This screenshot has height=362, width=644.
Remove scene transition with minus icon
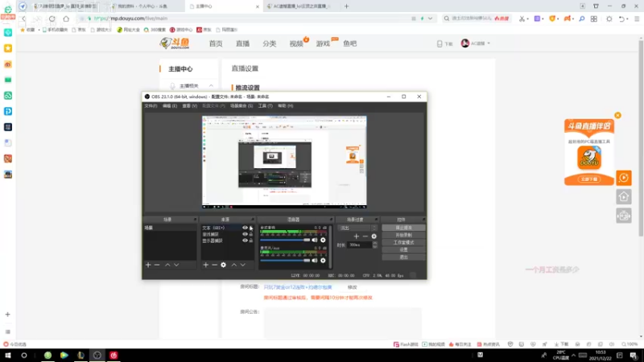365,236
